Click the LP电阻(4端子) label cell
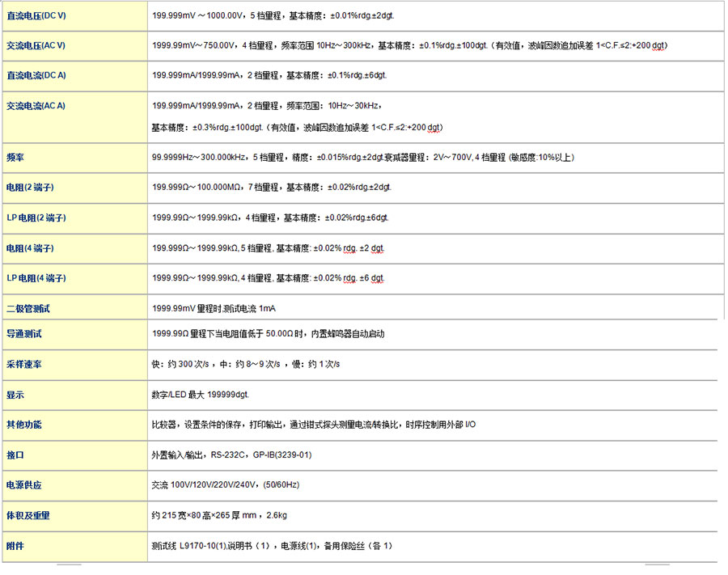 point(36,278)
